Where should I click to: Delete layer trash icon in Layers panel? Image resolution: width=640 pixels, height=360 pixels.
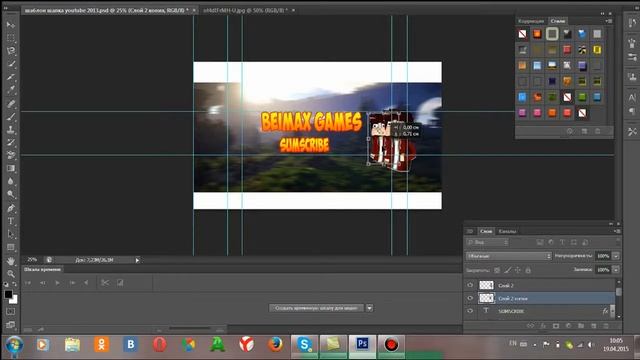pyautogui.click(x=606, y=326)
